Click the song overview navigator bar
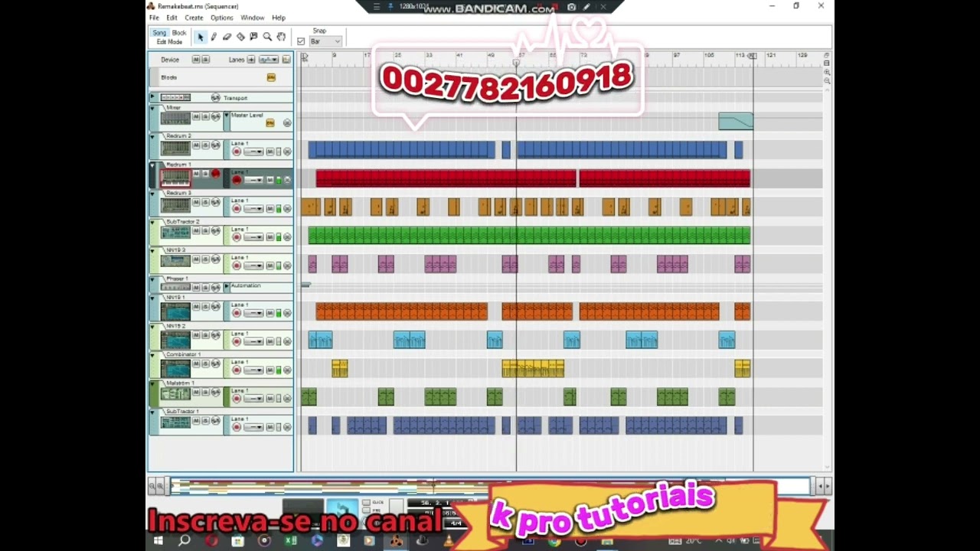980x551 pixels. 490,486
